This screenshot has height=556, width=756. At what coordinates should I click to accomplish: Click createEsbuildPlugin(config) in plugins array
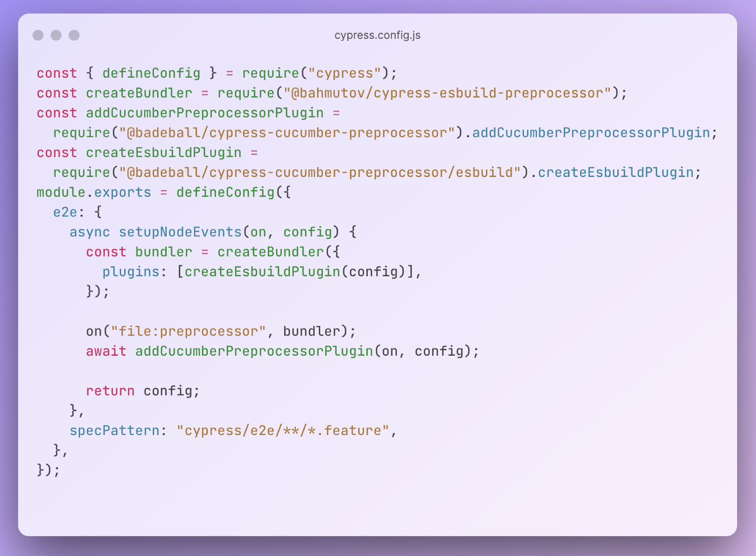coord(295,272)
